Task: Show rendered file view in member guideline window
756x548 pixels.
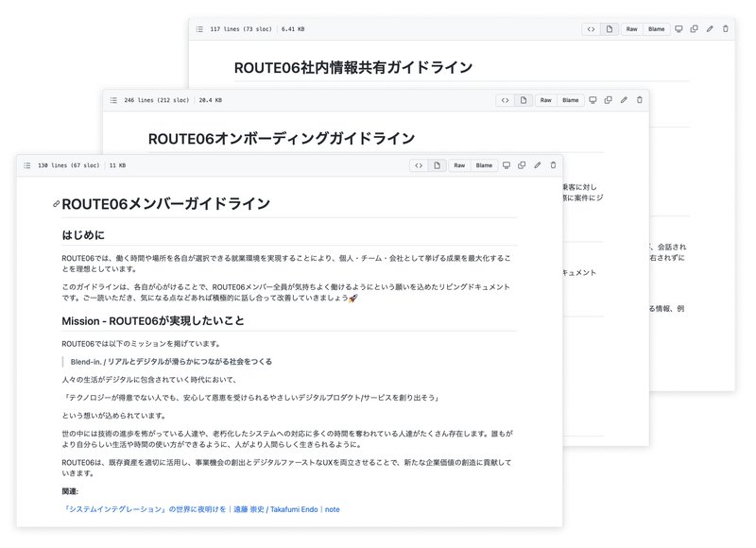Action: 437,165
